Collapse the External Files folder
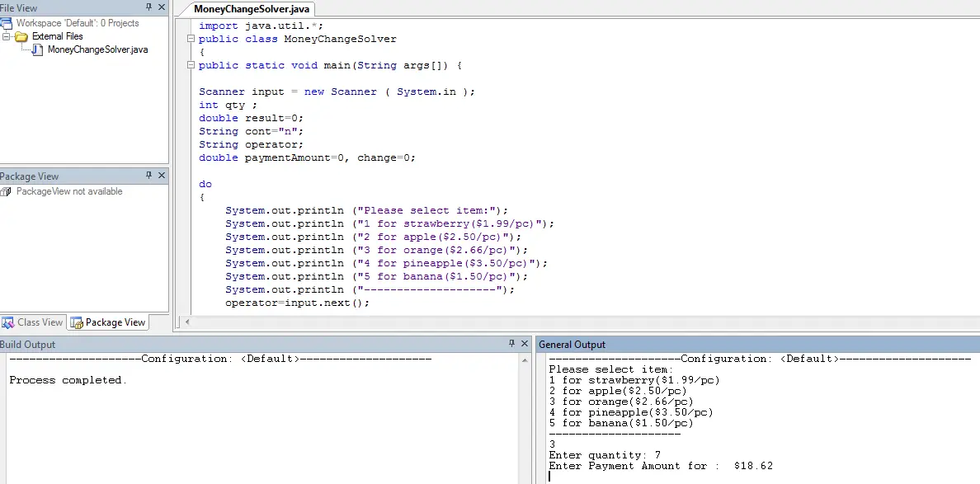980x484 pixels. 7,36
